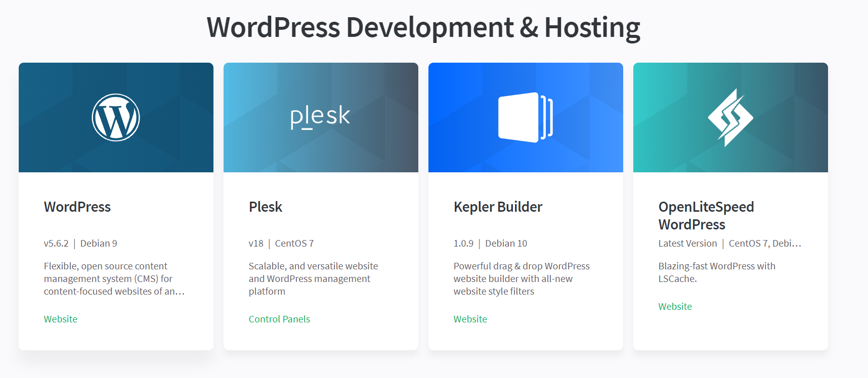Open the Kepler Builder card title
Screen dimensions: 868x378
point(498,207)
